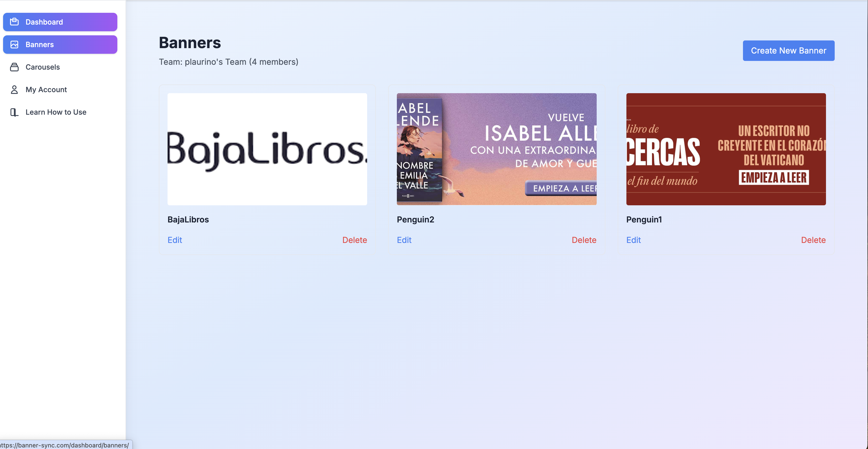Click the Learn How to Use book icon
868x449 pixels.
(14, 112)
